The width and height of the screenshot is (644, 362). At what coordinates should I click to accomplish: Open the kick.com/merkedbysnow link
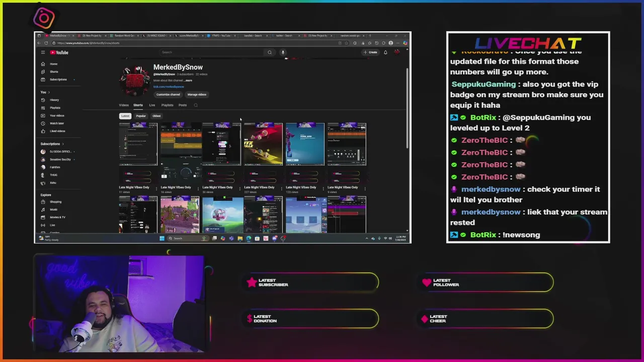[169, 87]
